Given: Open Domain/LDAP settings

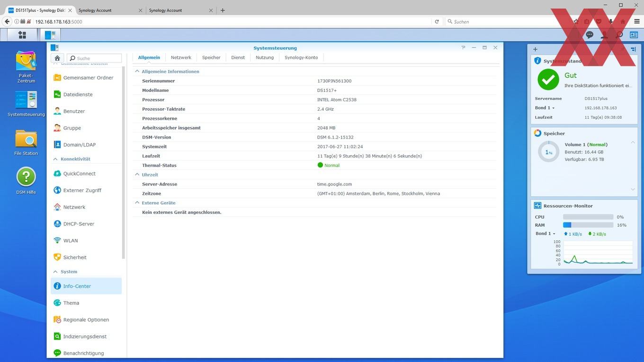Looking at the screenshot, I should pyautogui.click(x=86, y=145).
